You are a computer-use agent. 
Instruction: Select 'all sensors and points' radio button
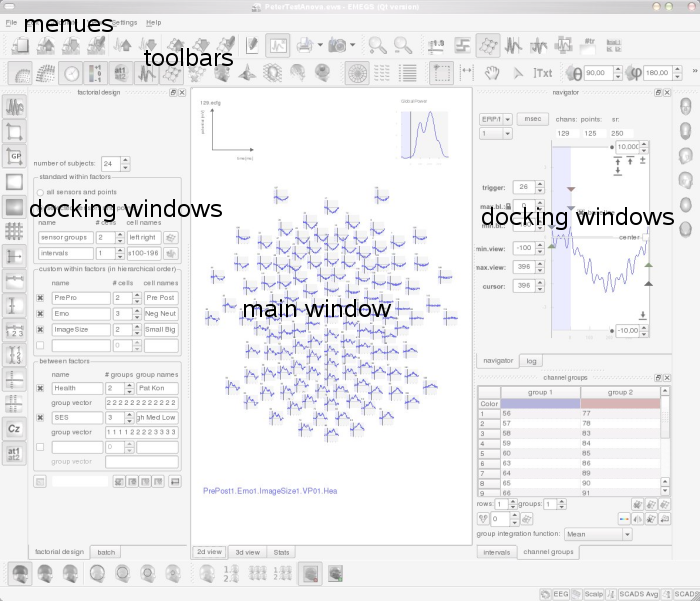pyautogui.click(x=40, y=192)
